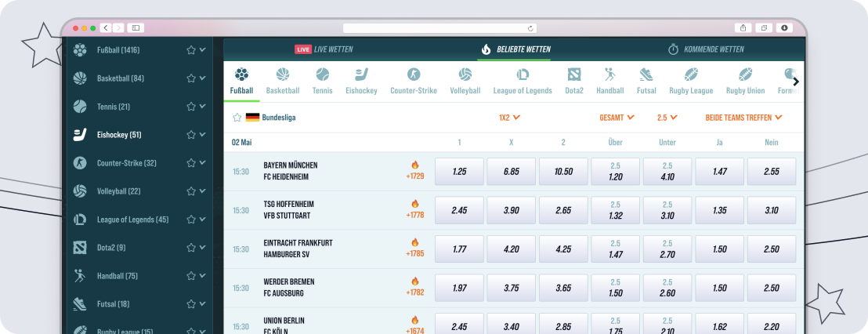Viewport: 868px width, 334px height.
Task: Open the 2.5 goals line dropdown
Action: click(667, 118)
